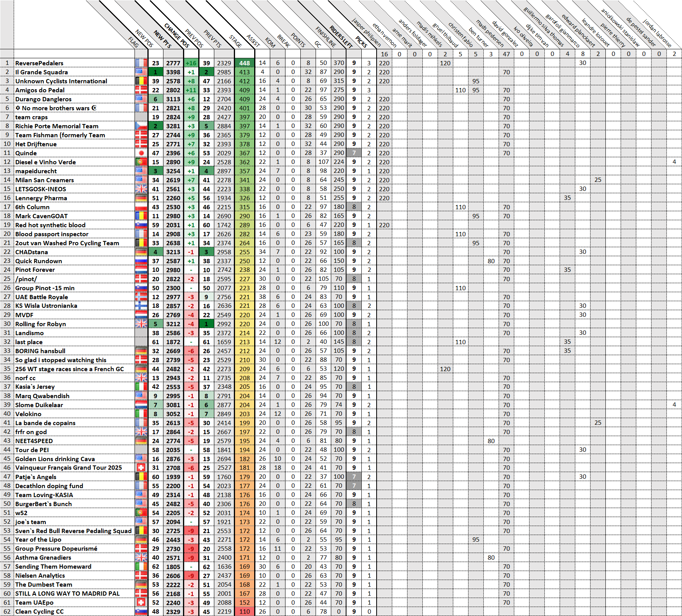Viewport: 682px width, 616px height.
Task: Click the French flag beside ReversePedalers
Action: [141, 63]
